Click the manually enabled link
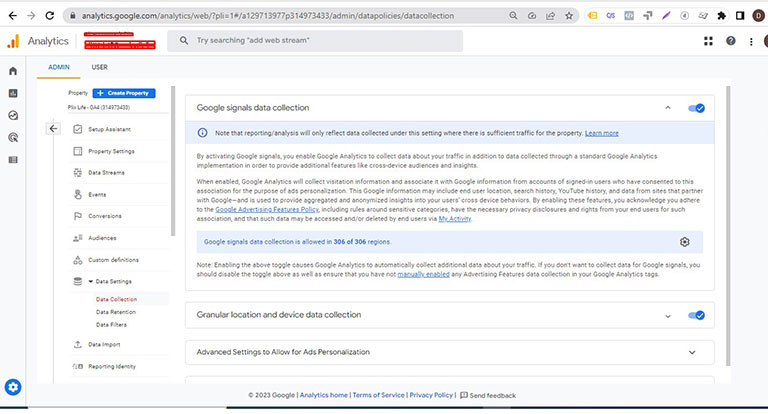Image resolution: width=768 pixels, height=414 pixels. pos(423,274)
